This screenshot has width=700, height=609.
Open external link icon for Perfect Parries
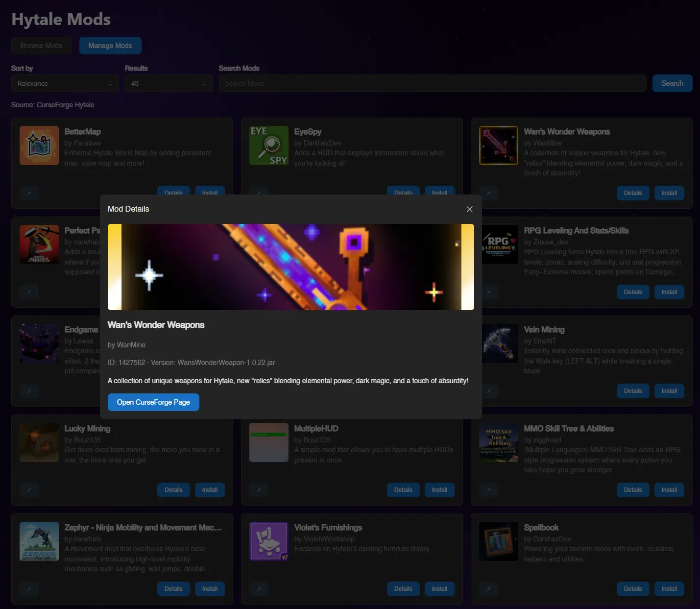tap(29, 292)
